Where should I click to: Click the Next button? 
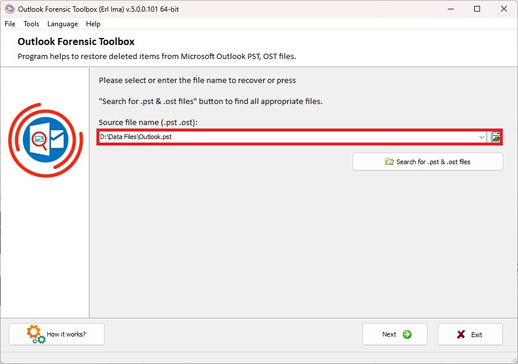click(395, 334)
